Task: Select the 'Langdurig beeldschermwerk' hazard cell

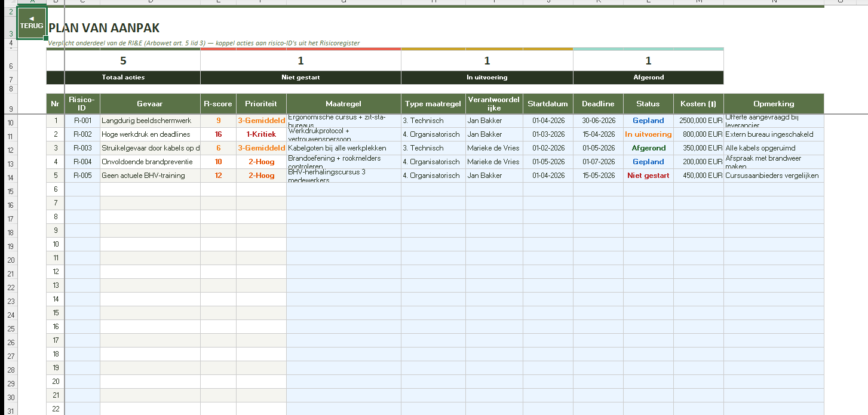Action: pos(150,121)
